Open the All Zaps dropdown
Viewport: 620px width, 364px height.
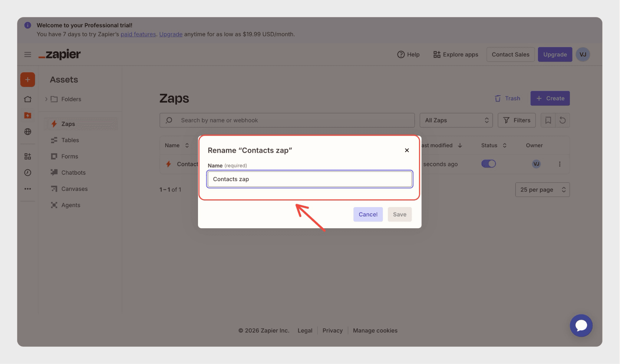tap(456, 120)
